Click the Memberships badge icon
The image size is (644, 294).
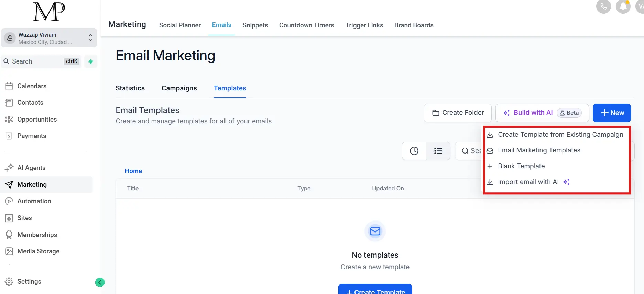(9, 235)
